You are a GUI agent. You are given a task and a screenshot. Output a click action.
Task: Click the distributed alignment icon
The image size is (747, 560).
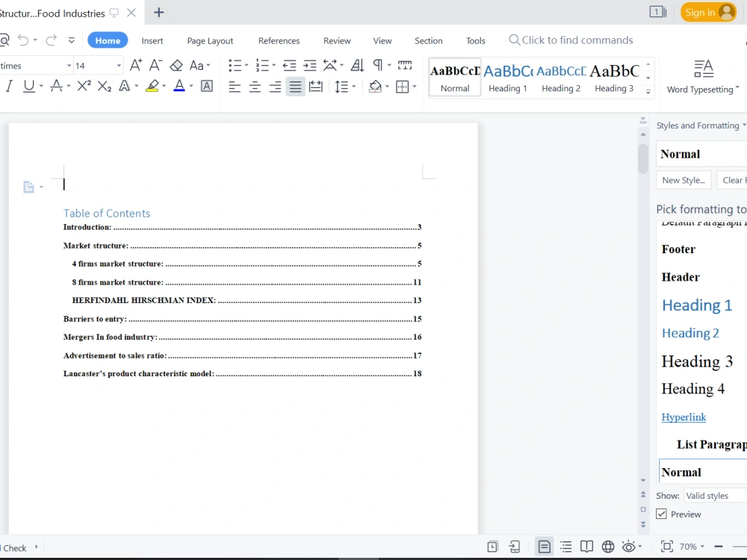coord(316,87)
